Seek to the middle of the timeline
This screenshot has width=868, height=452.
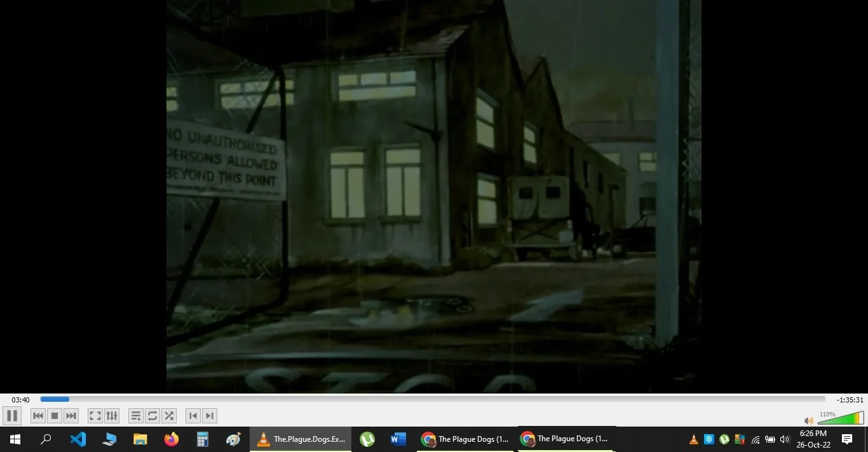433,399
